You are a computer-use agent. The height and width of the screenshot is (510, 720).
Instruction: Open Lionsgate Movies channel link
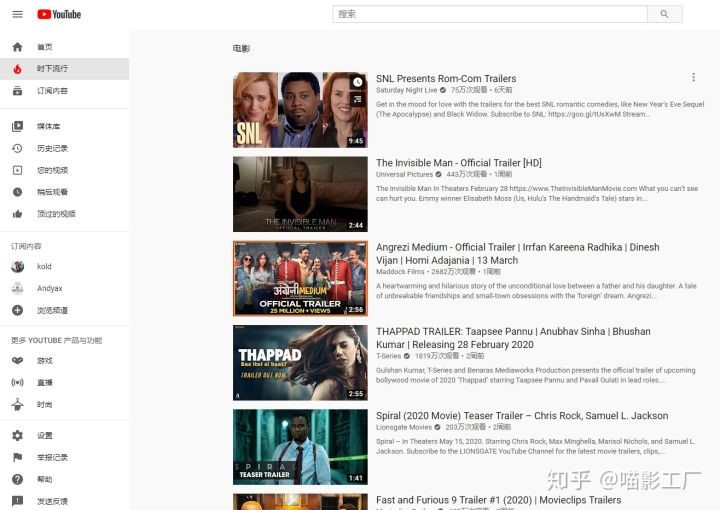click(x=404, y=427)
